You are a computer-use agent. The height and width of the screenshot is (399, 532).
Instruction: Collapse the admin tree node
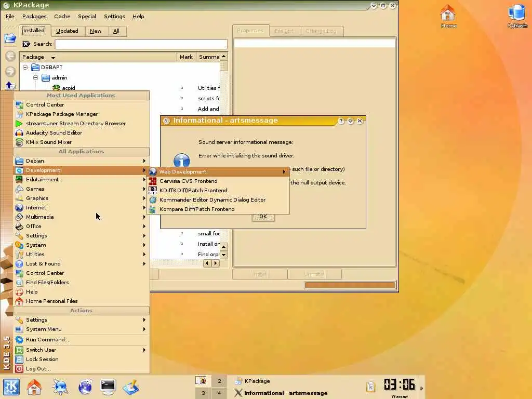point(36,78)
